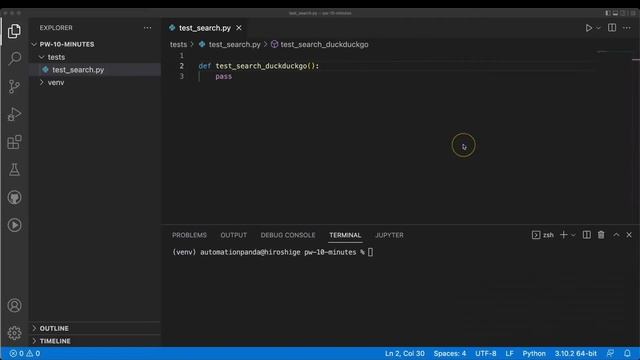Maximize the panel with the up chevron
The image size is (640, 360).
coord(616,235)
